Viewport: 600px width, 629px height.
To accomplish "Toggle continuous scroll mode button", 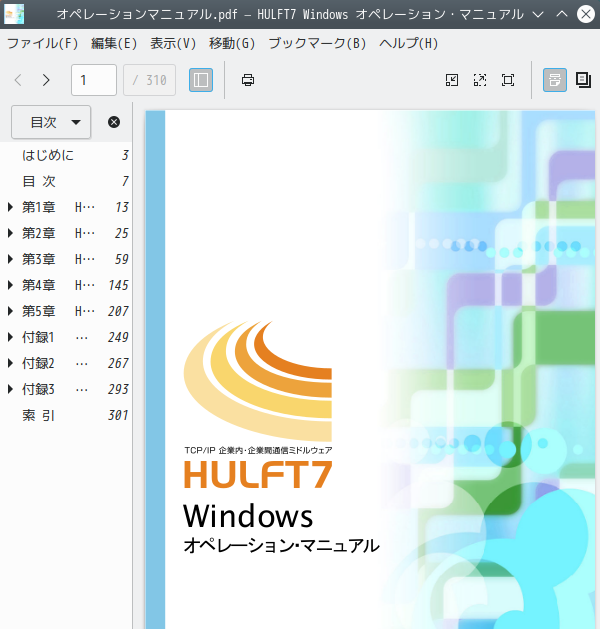I will (555, 80).
